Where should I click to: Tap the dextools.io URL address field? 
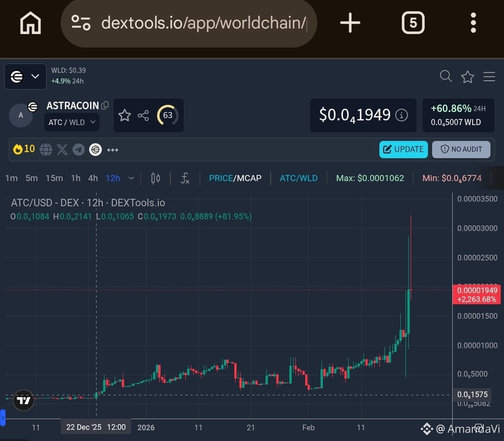204,23
